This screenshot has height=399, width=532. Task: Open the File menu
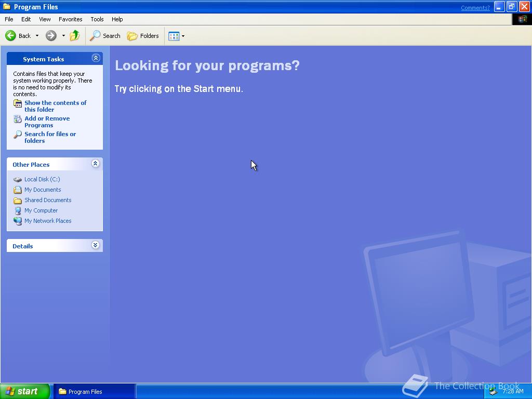click(9, 19)
